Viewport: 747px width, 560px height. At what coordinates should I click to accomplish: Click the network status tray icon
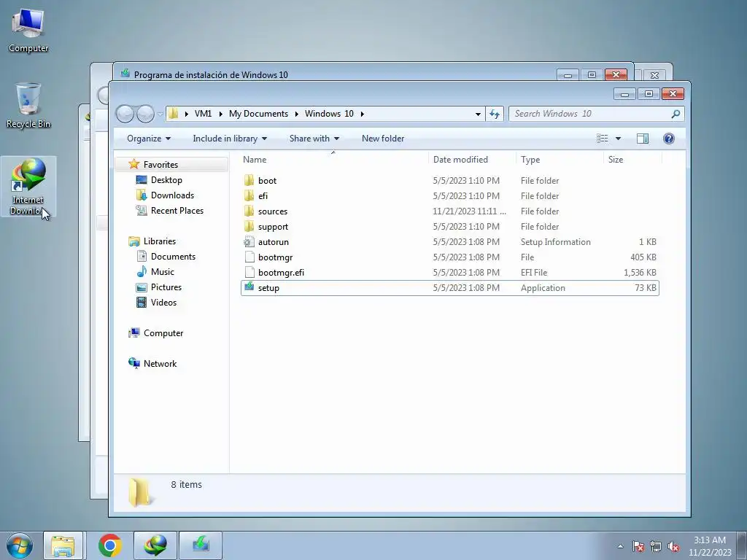pos(656,546)
